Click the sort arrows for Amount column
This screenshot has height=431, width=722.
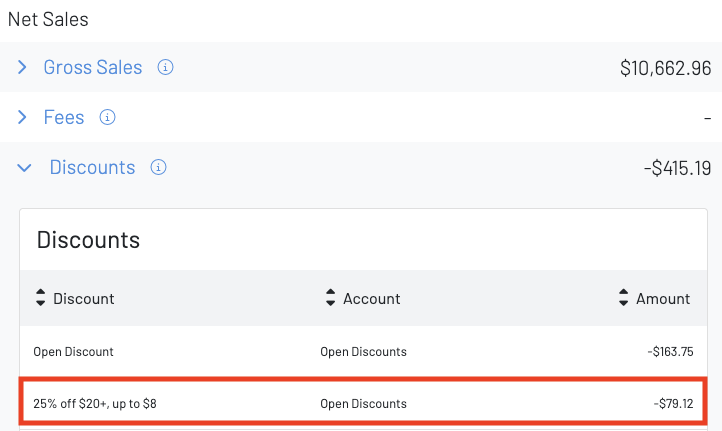[x=624, y=299]
